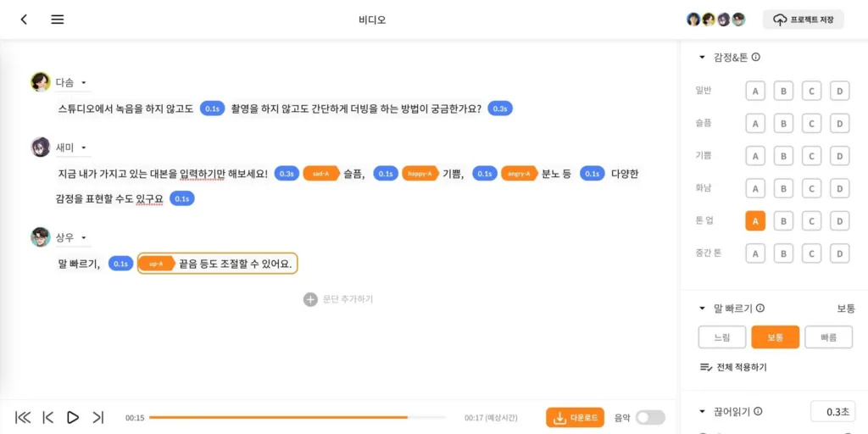Click the playback progress bar
Image resolution: width=868 pixels, height=434 pixels.
pyautogui.click(x=298, y=417)
